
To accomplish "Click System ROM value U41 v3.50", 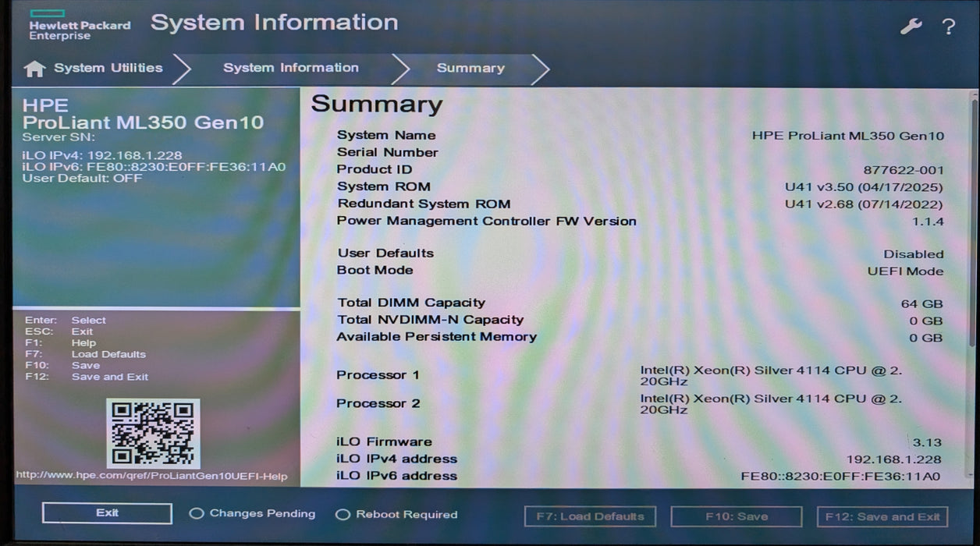I will [864, 187].
